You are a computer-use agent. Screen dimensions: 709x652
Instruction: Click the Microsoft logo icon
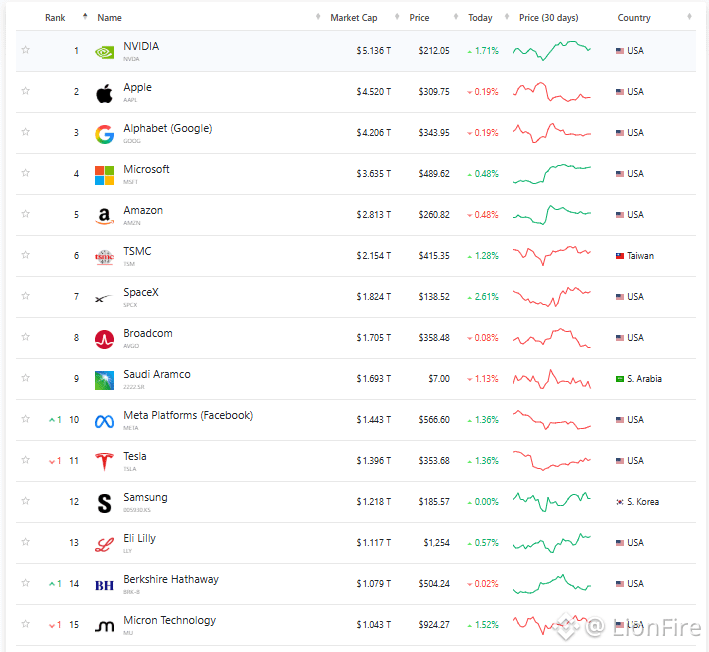[104, 175]
